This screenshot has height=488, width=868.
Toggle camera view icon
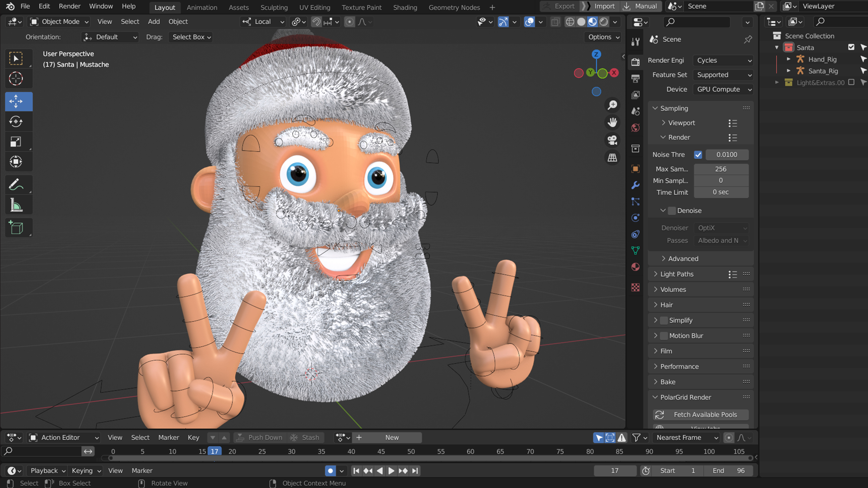click(x=612, y=140)
